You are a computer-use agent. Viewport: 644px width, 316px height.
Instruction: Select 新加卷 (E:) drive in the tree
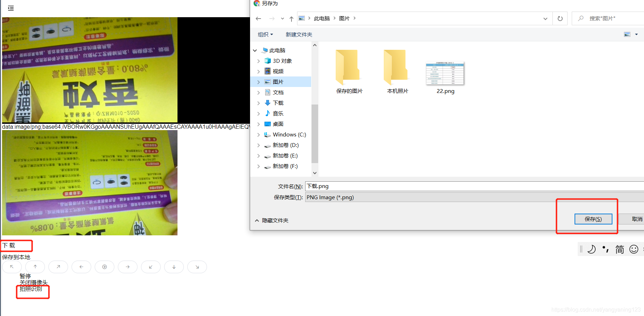[285, 156]
